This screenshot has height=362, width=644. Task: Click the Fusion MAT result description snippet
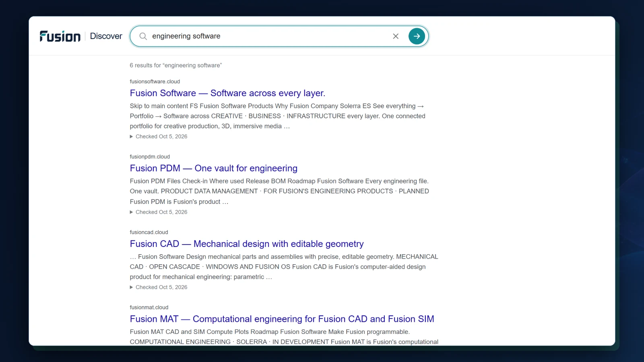pyautogui.click(x=284, y=337)
